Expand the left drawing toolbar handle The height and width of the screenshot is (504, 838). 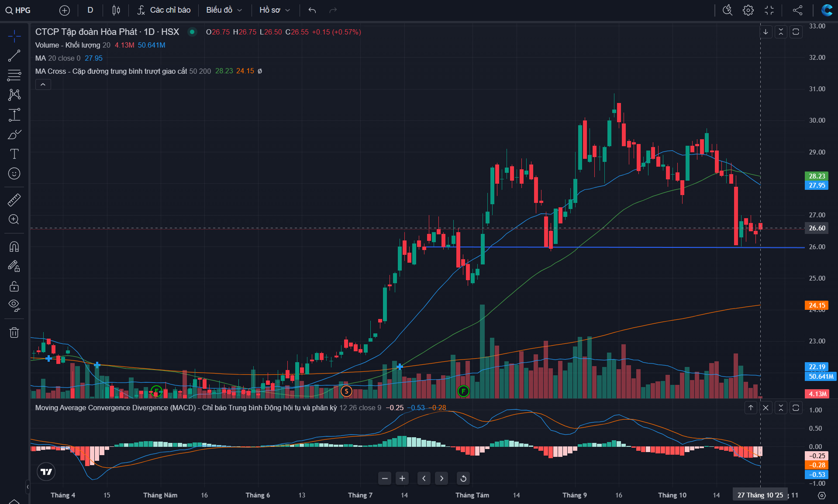28,486
